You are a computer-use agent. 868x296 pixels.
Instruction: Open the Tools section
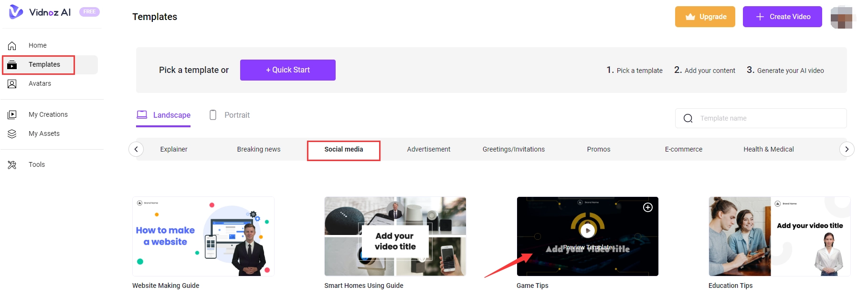[x=36, y=164]
